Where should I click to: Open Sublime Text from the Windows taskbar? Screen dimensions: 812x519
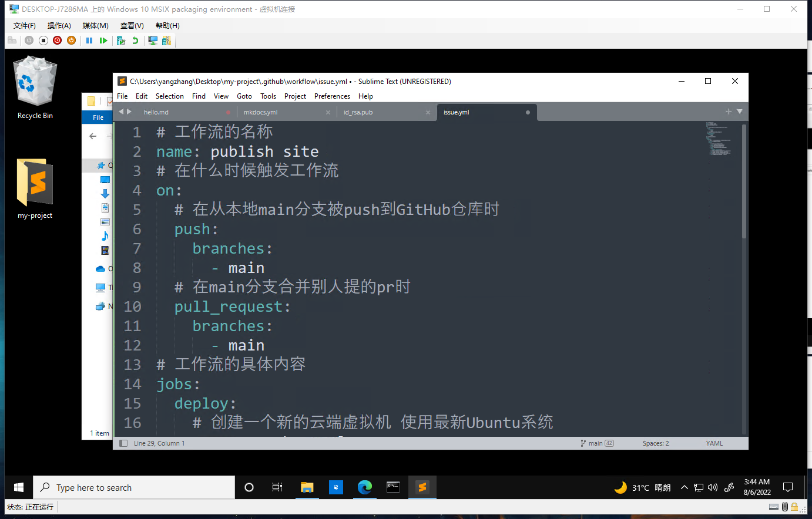422,487
